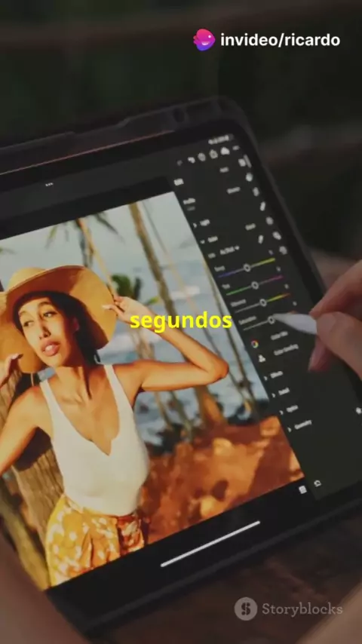Click the invideo/ricardo watermark text
Screen dimensions: 362x644
[x=281, y=40]
